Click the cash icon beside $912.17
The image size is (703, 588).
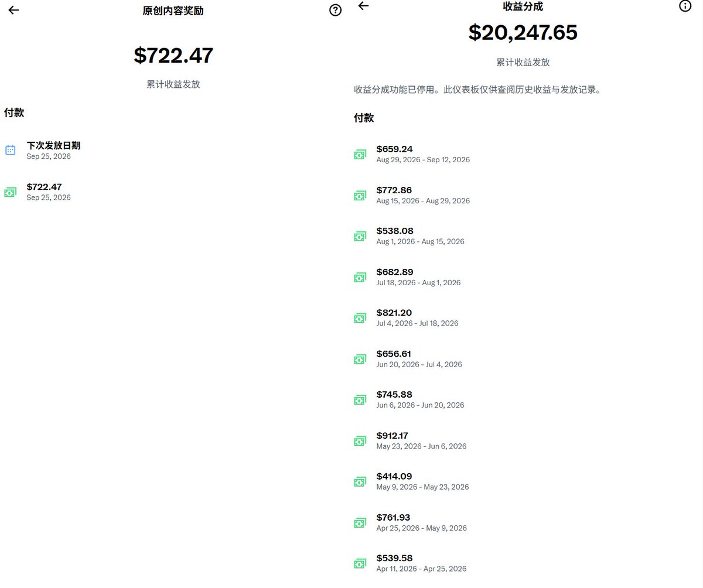360,441
